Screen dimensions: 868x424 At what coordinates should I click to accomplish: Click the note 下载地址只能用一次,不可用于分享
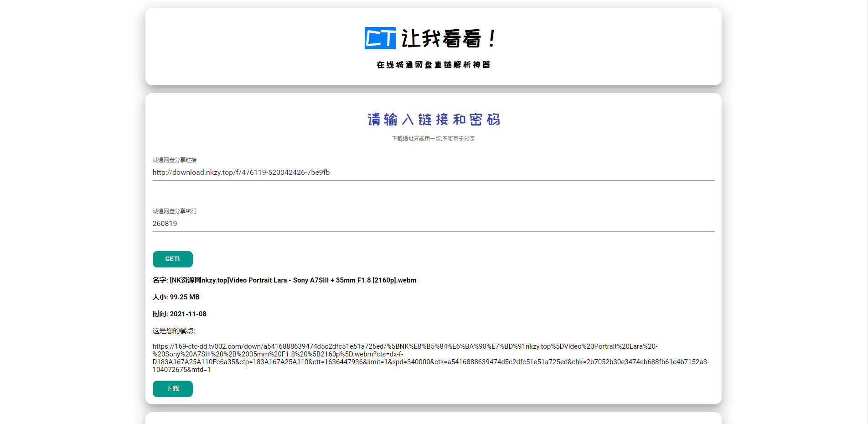point(433,138)
